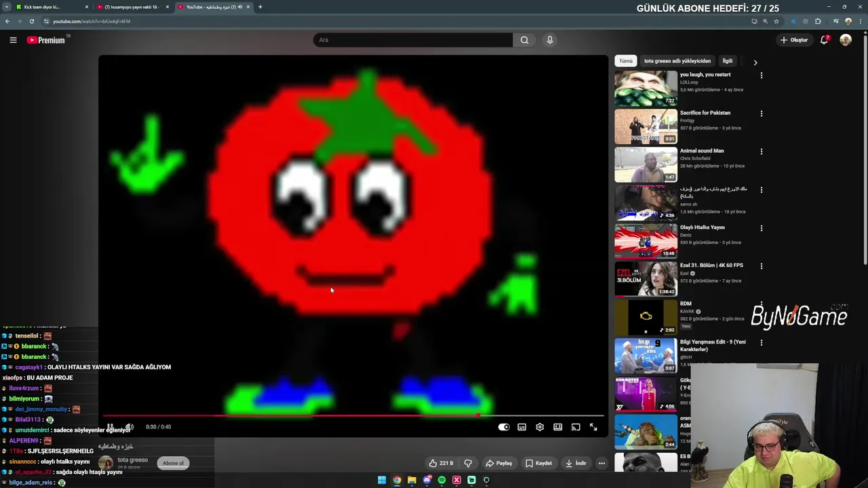Open tota greeso channel avatar
This screenshot has width=868, height=488.
pyautogui.click(x=106, y=463)
